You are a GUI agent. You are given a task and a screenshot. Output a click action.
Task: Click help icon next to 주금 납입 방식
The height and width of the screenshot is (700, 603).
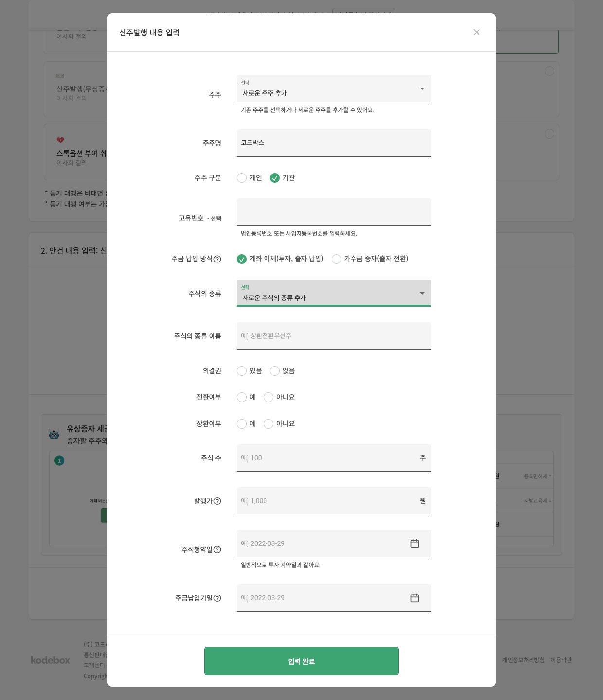tap(217, 259)
